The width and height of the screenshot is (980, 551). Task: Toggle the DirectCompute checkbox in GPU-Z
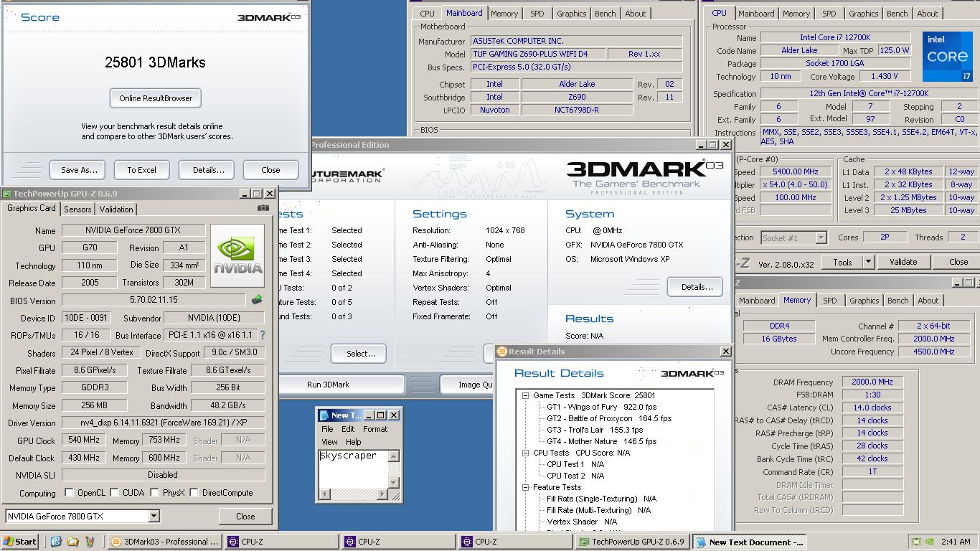(x=194, y=493)
